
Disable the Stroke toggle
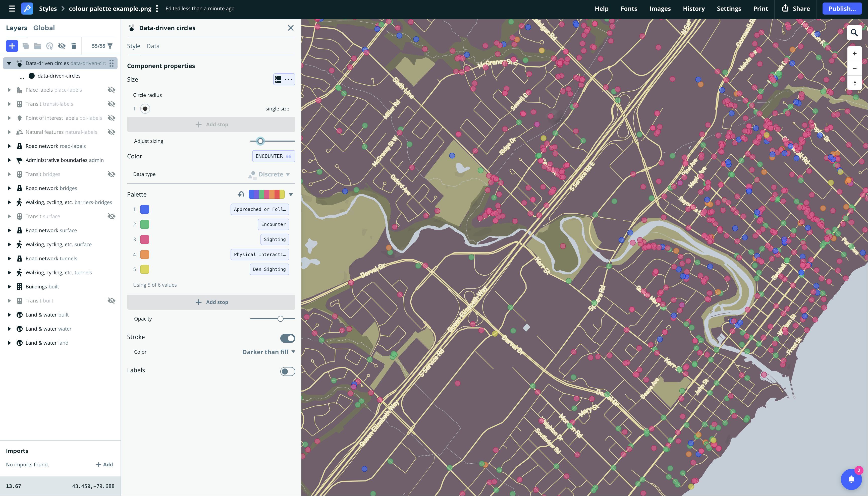point(288,338)
